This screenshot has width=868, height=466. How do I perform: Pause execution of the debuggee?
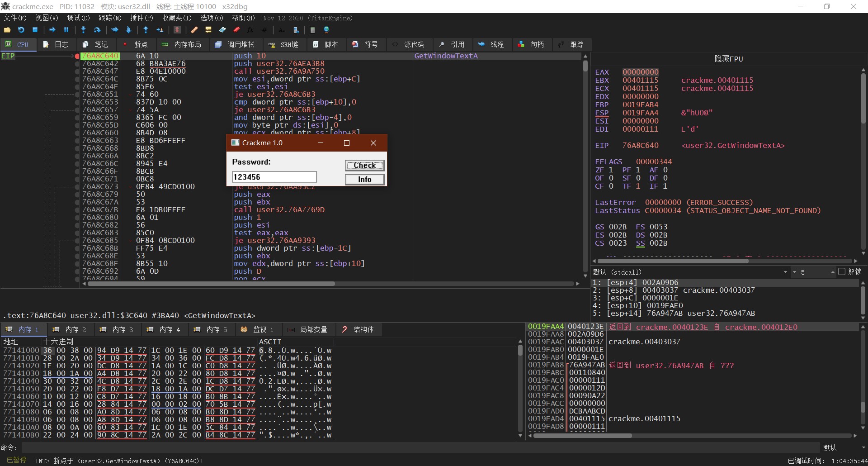[66, 30]
